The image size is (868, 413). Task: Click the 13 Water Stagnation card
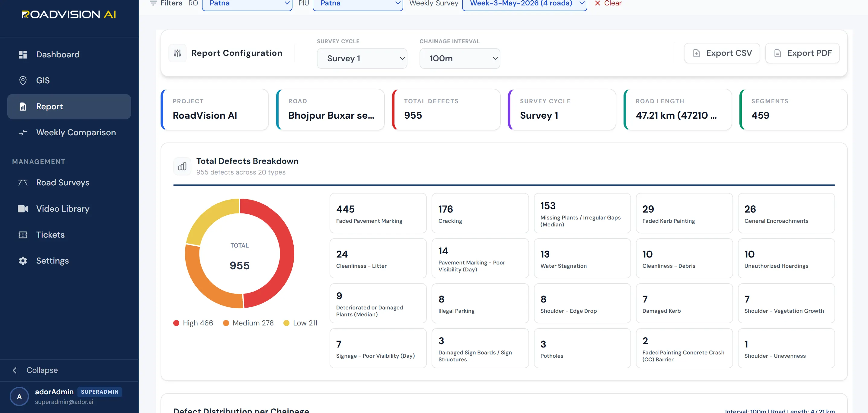pos(582,258)
